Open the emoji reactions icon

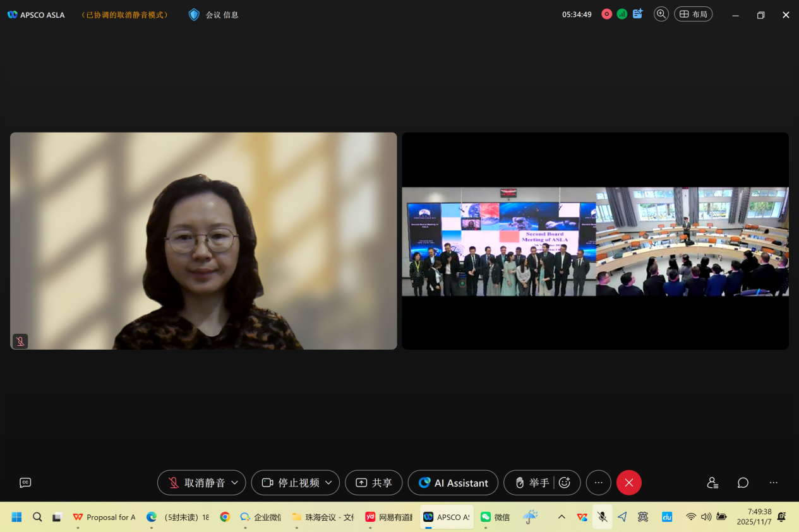(x=565, y=483)
